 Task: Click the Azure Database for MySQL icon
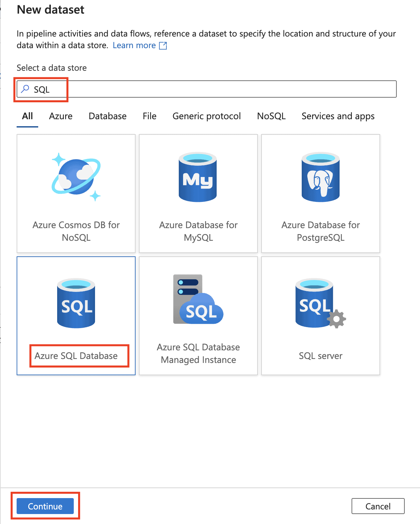point(198,177)
